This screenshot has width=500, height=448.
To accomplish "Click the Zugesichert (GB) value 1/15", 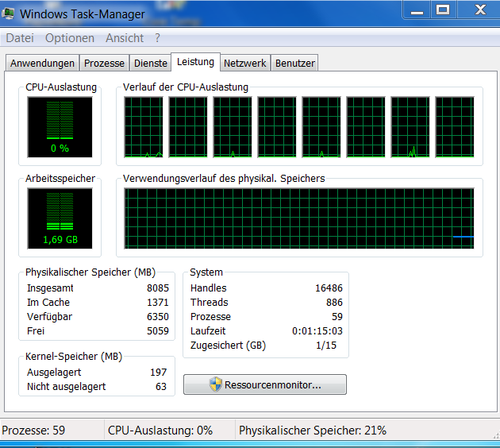I will pyautogui.click(x=326, y=346).
